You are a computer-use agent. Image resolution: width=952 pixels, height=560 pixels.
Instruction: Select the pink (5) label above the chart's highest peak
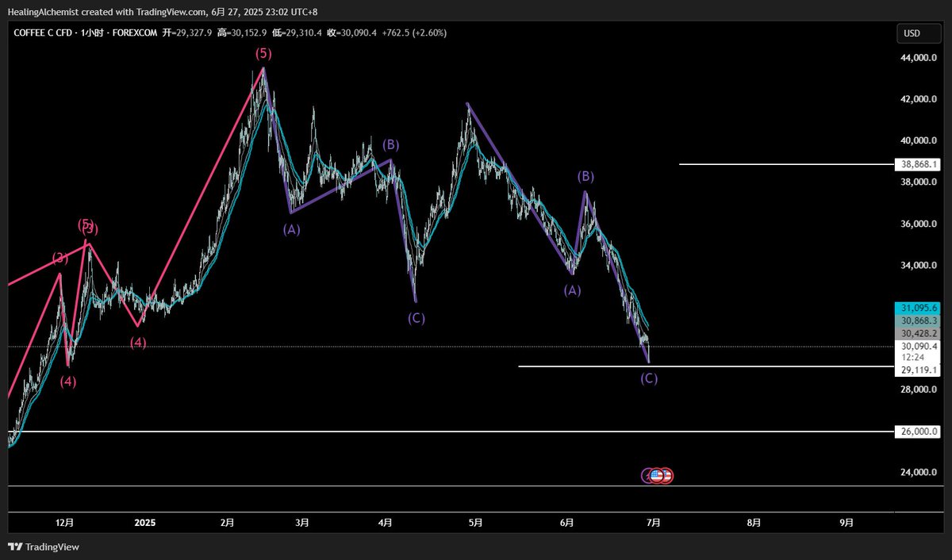point(263,54)
